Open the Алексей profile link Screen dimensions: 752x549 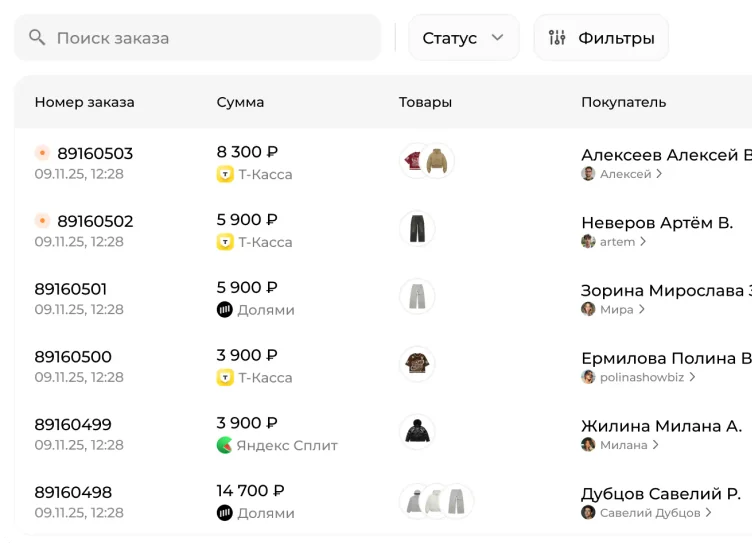click(x=625, y=174)
